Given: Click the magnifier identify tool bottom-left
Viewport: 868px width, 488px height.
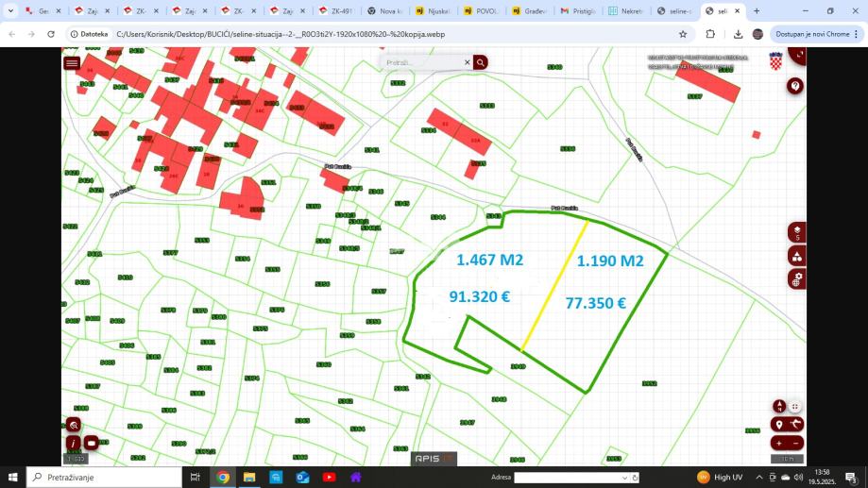Looking at the screenshot, I should [x=74, y=425].
